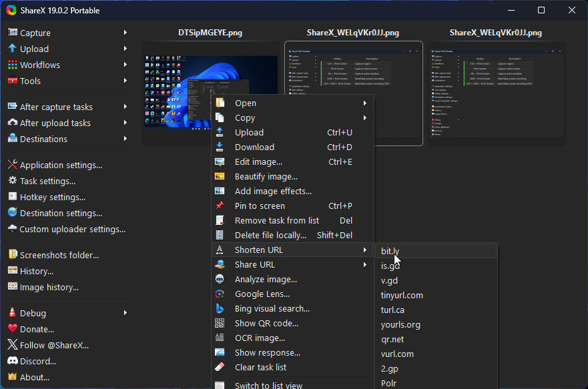Click the Discord logo icon in sidebar
Viewport: 588px width, 389px height.
click(12, 361)
